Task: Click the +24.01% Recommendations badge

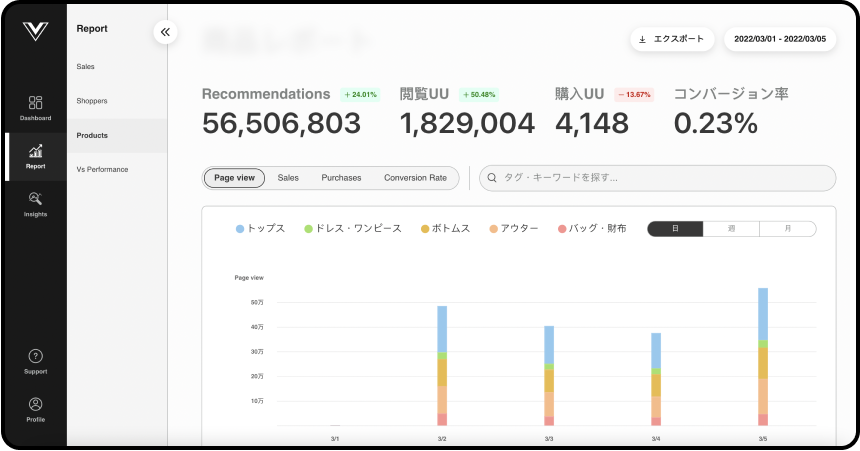Action: point(360,95)
